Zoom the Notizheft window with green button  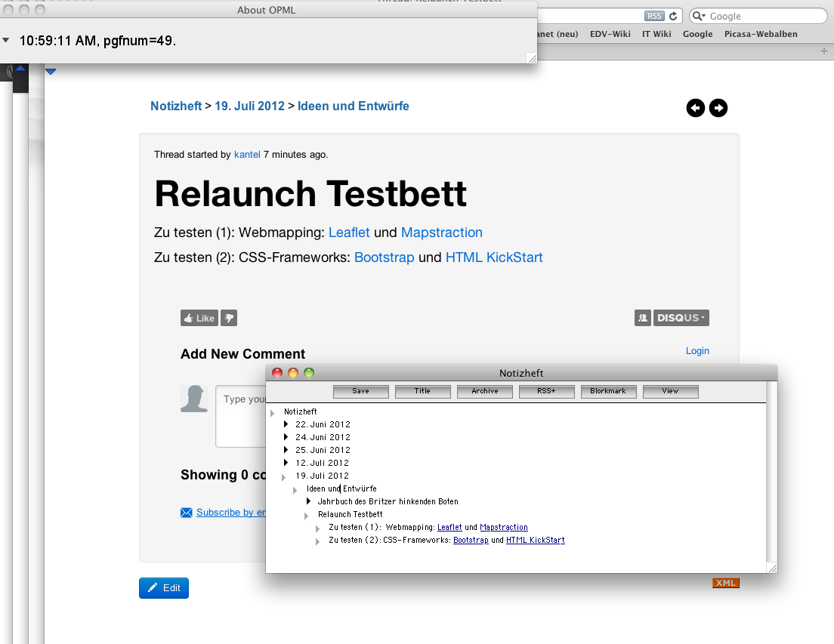(309, 373)
